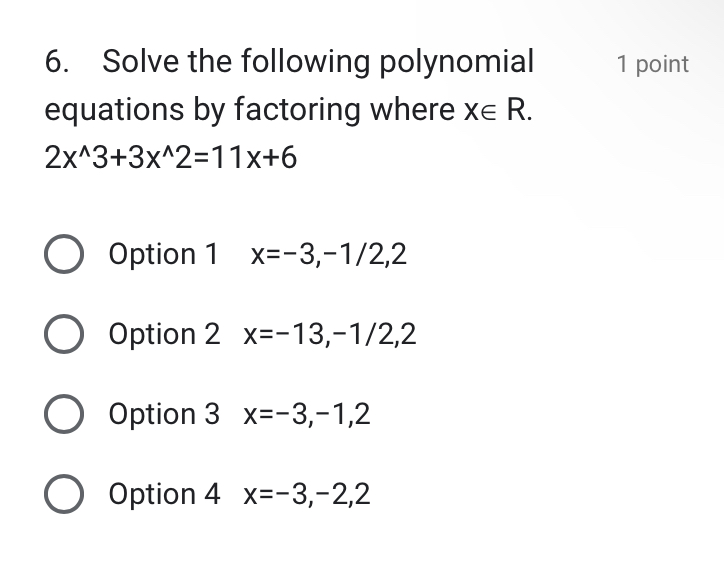The image size is (724, 563).
Task: Click the equation 2x^3+3x^2=11x+6
Action: click(x=171, y=157)
